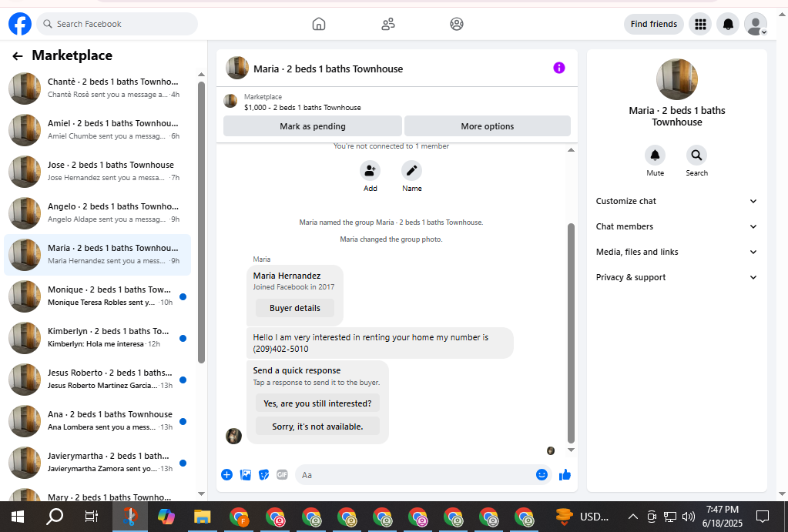This screenshot has width=788, height=532.
Task: Click the listing thumbnail in Marketplace banner
Action: (x=230, y=101)
